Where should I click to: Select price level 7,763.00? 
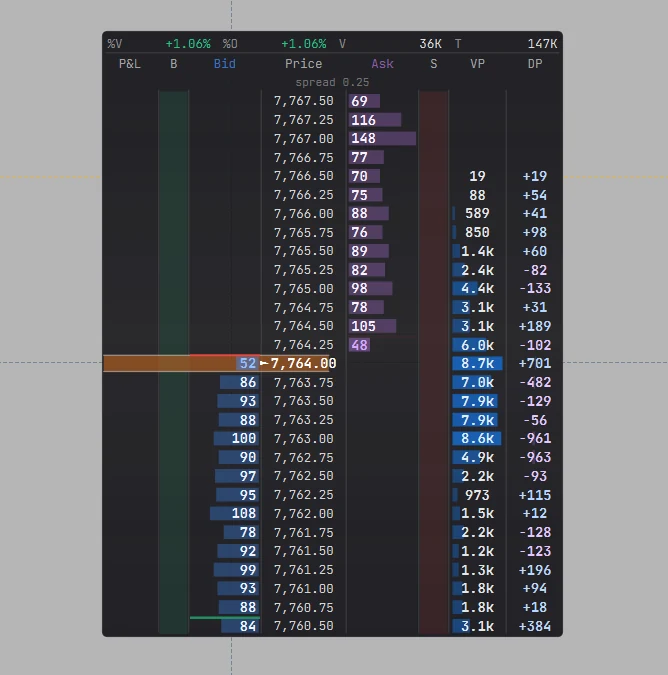(303, 439)
